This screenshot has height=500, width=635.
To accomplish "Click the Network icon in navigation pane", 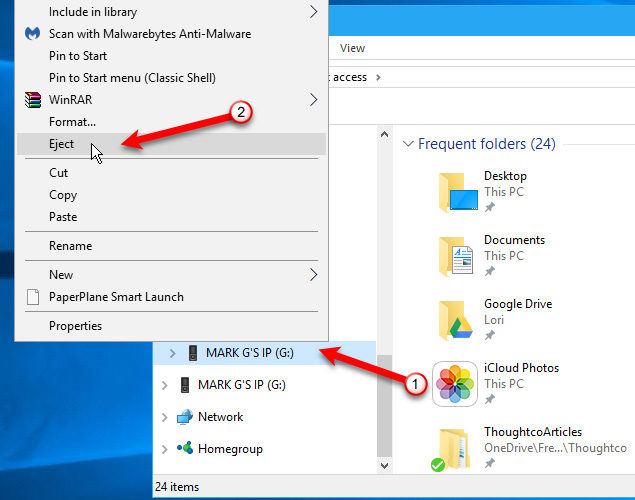I will [184, 417].
